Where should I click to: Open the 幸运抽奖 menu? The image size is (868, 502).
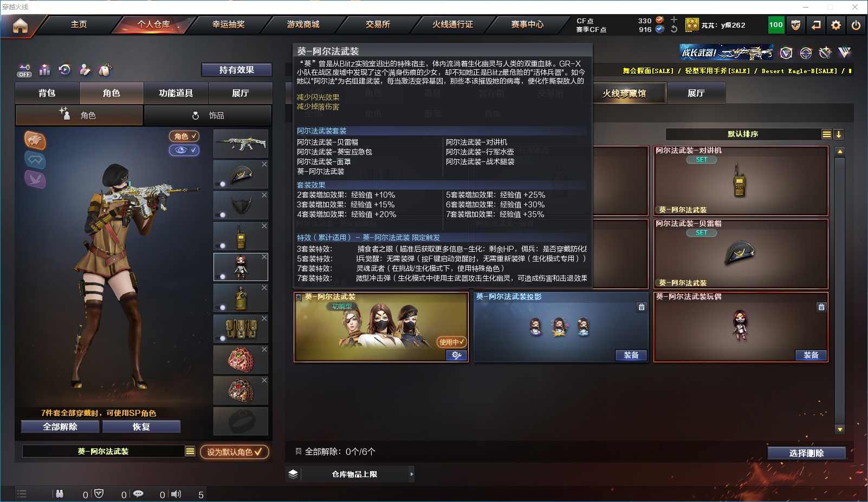pyautogui.click(x=229, y=24)
